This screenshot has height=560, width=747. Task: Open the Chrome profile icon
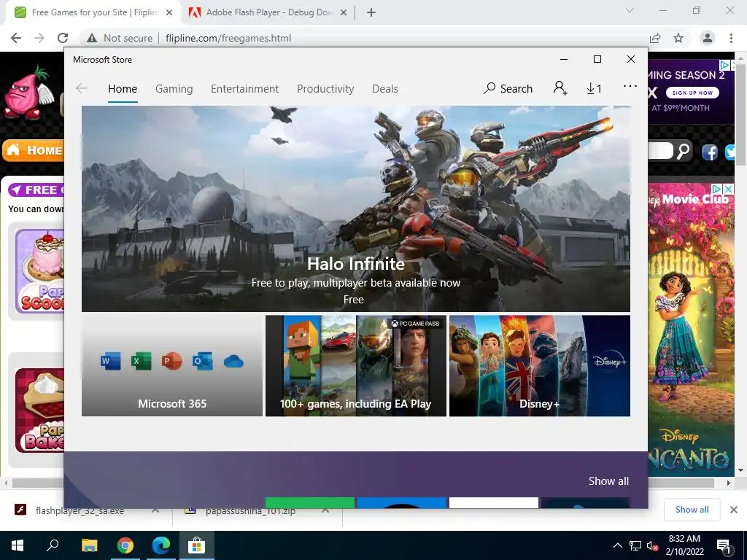tap(708, 38)
